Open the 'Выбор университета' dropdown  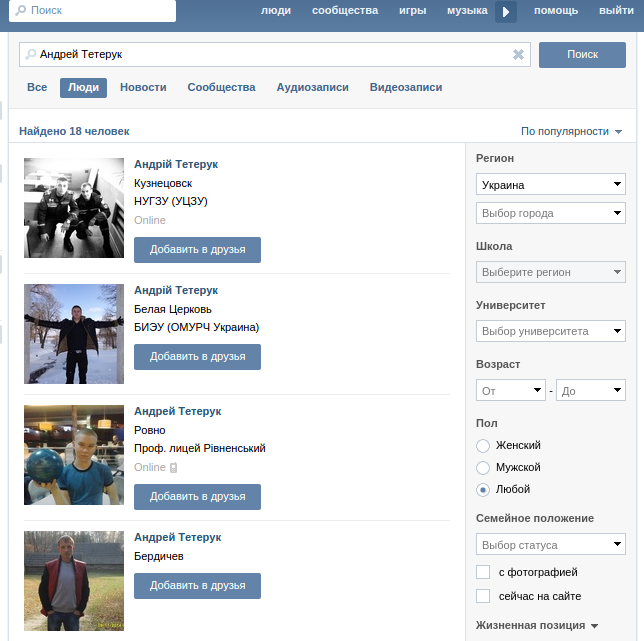pyautogui.click(x=551, y=331)
